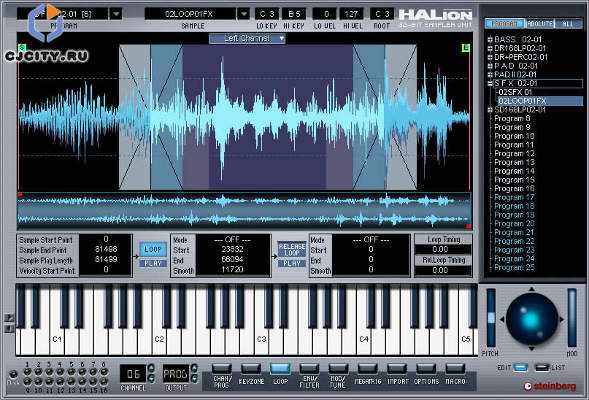The width and height of the screenshot is (589, 400).
Task: Click keyboard scroll left arrow
Action: (x=9, y=329)
